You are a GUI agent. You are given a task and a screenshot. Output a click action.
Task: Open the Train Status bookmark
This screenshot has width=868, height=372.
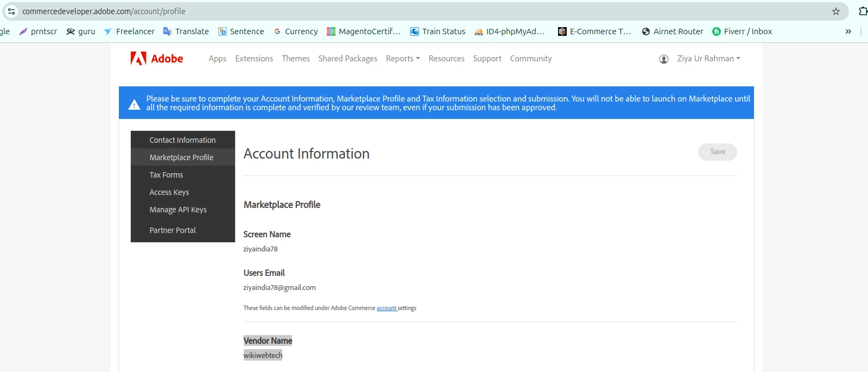(x=438, y=31)
